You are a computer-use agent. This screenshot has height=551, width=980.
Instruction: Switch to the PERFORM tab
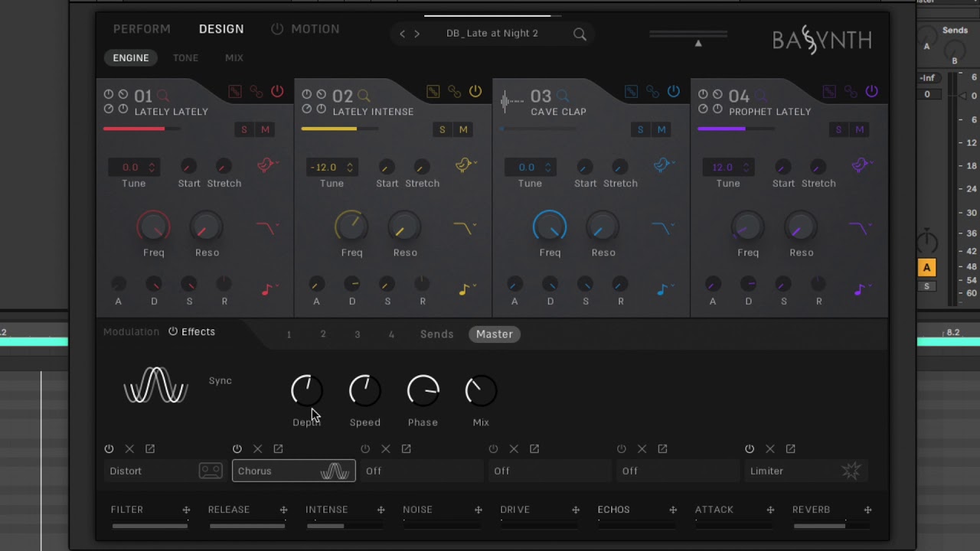[142, 29]
